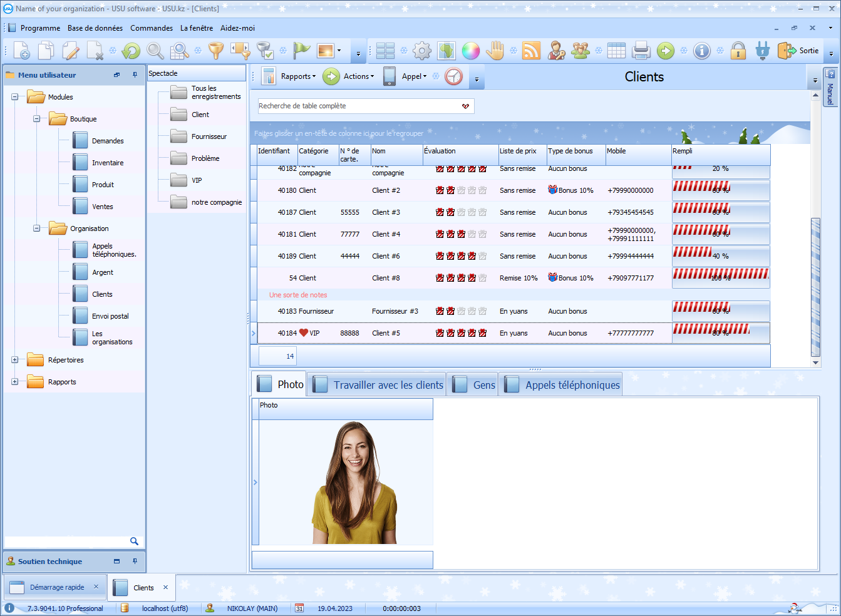The width and height of the screenshot is (841, 616).
Task: Collapse the Boutique tree node
Action: tap(36, 119)
